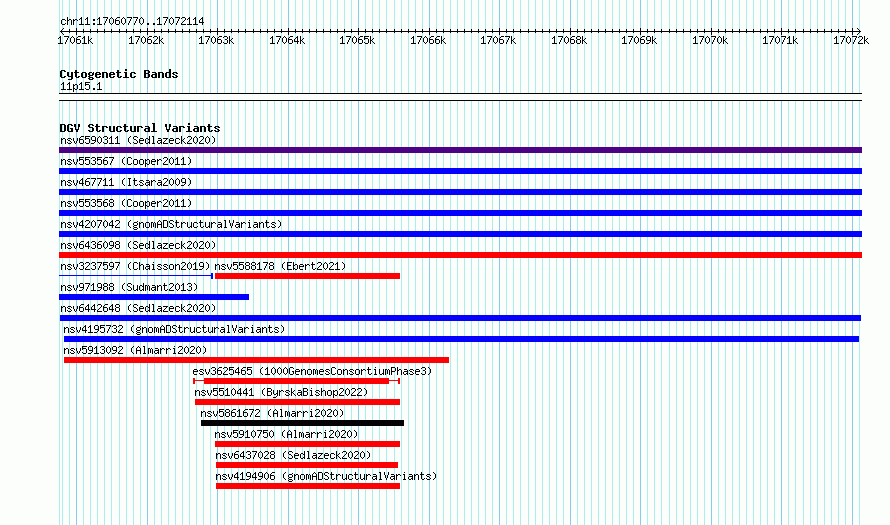Viewport: 890px width, 525px height.
Task: Click the 17063k ruler position
Action: pos(216,40)
